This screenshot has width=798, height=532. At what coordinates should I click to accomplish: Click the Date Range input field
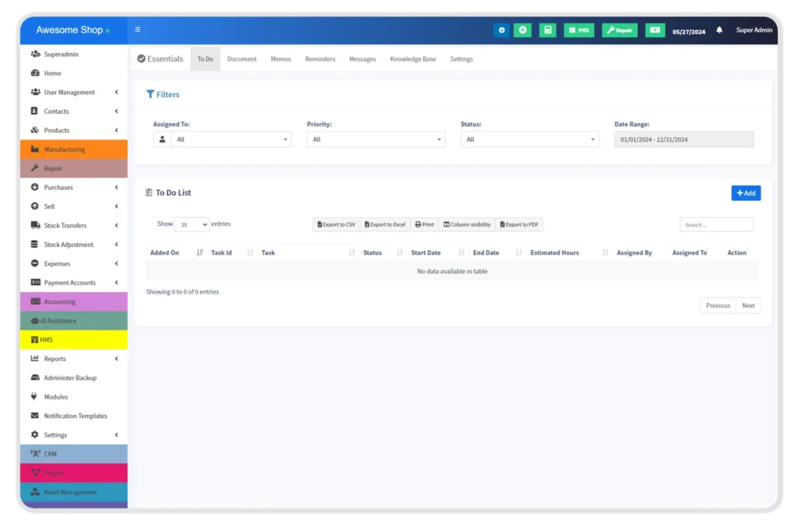(683, 139)
